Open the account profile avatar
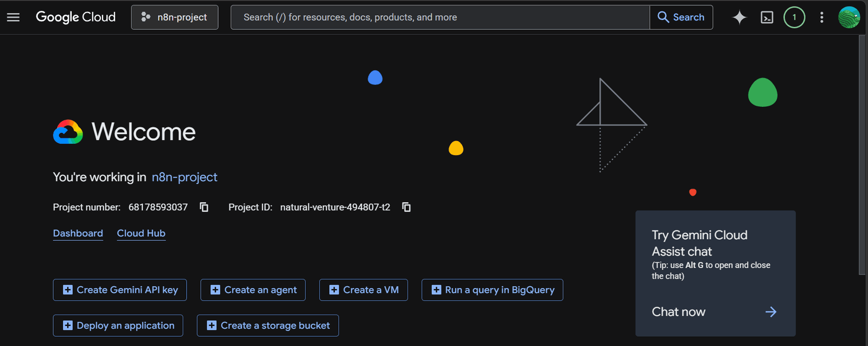Viewport: 868px width, 346px height. [849, 17]
